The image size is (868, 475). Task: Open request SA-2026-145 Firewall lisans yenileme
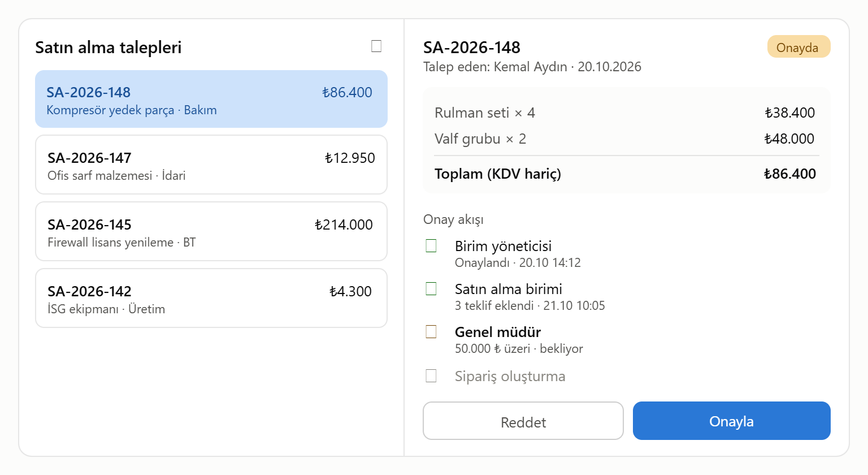coord(211,231)
